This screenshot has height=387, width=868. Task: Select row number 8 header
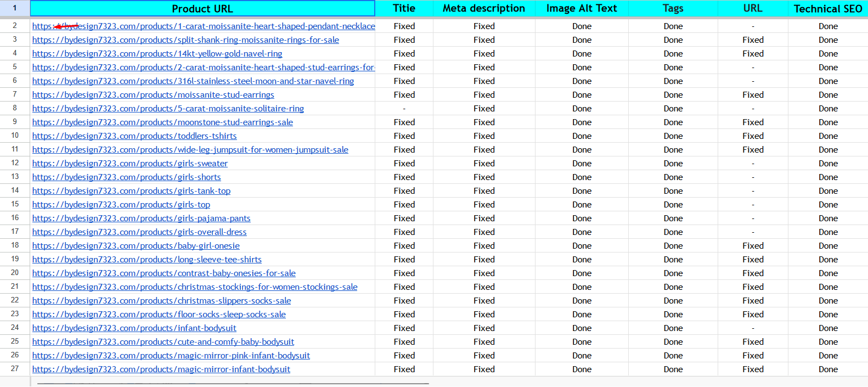(x=15, y=108)
